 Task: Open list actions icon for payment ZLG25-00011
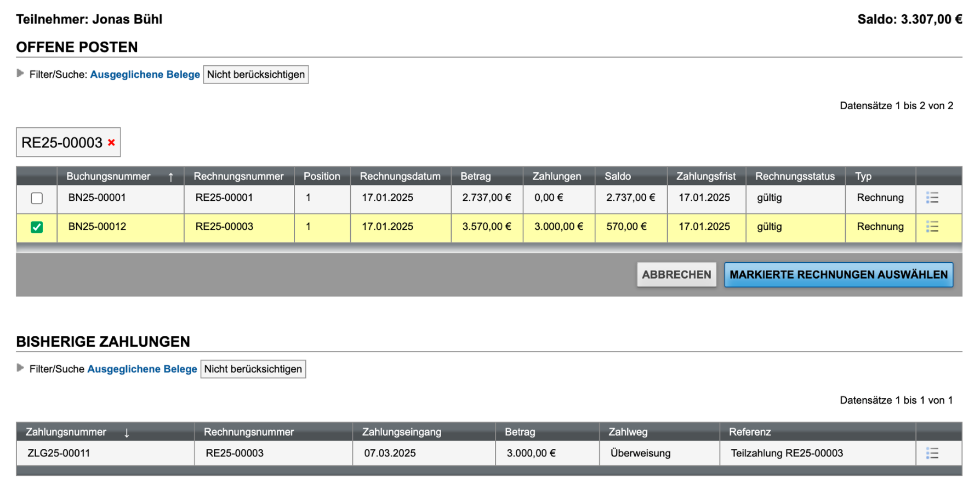pyautogui.click(x=932, y=453)
